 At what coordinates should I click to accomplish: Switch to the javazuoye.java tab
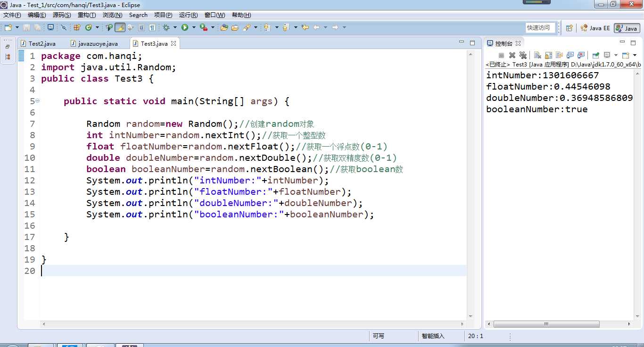94,43
